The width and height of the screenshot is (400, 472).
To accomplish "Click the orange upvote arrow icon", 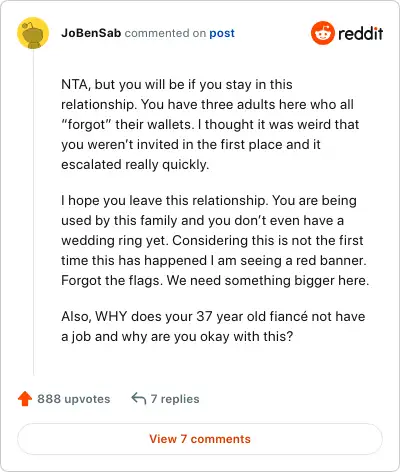I will point(25,399).
